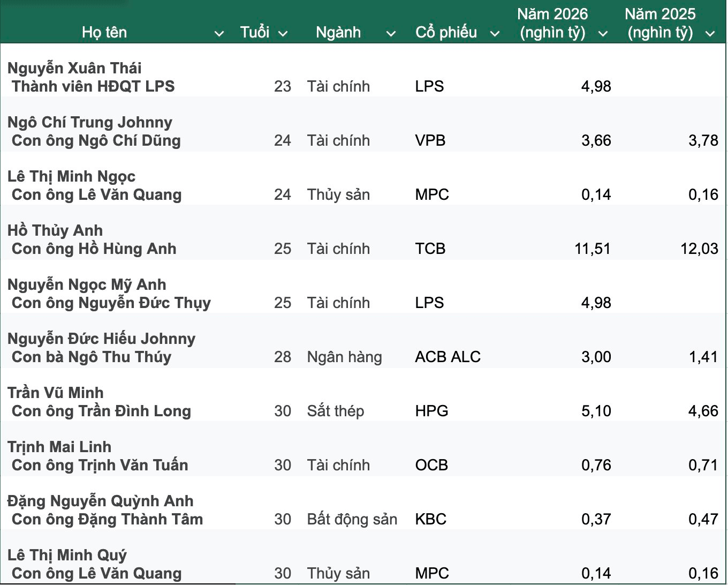Screen dimensions: 728x585
Task: Select Bất động sản industry cell
Action: (x=352, y=519)
